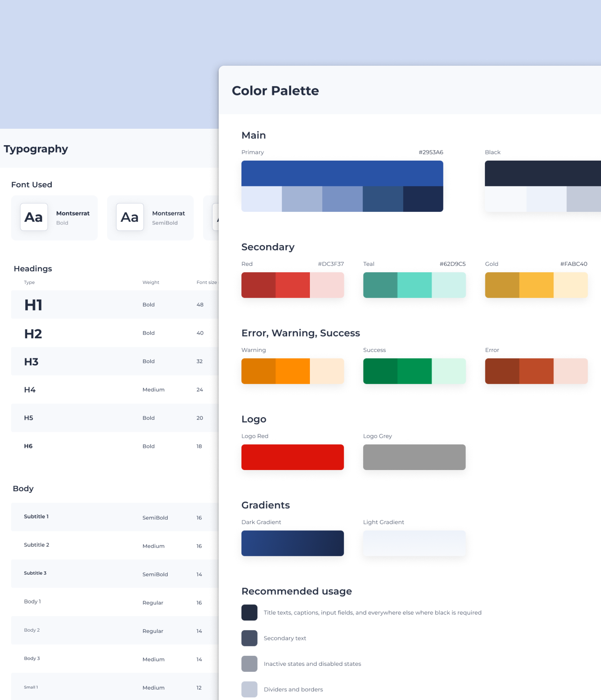Viewport: 601px width, 700px height.
Task: Click the Montserrat Bold Aa icon
Action: tap(34, 217)
